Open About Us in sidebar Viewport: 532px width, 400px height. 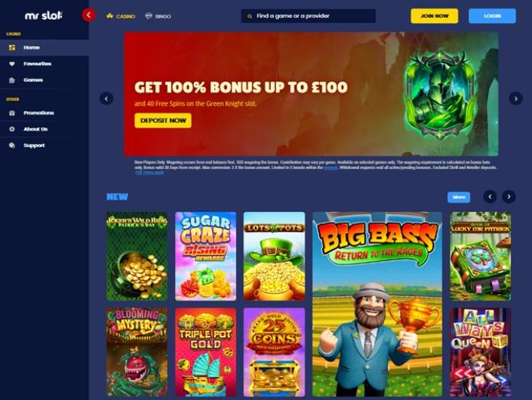pos(45,129)
